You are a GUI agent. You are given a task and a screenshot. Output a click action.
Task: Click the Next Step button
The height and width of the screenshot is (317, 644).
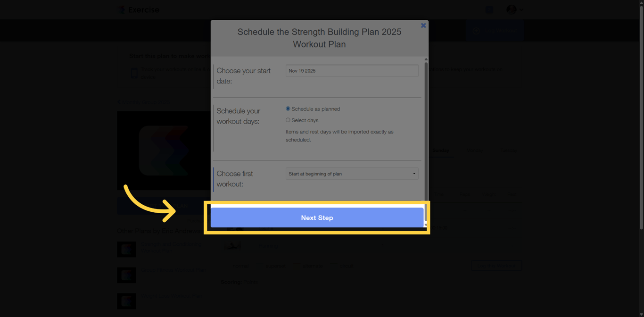point(317,218)
